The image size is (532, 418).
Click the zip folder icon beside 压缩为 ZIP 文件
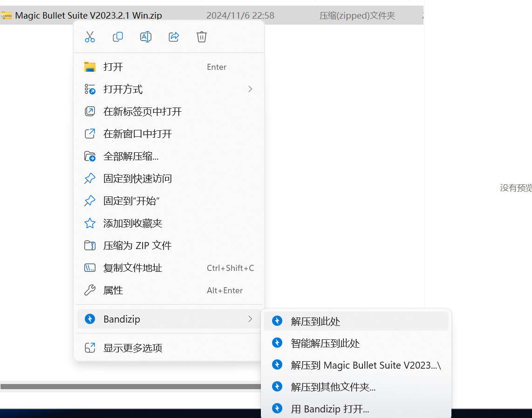tap(90, 245)
